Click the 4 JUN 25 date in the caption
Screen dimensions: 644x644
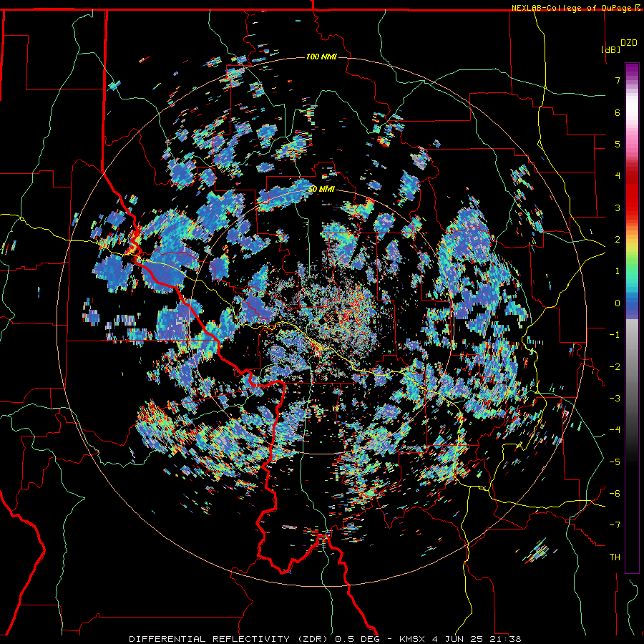(x=457, y=639)
